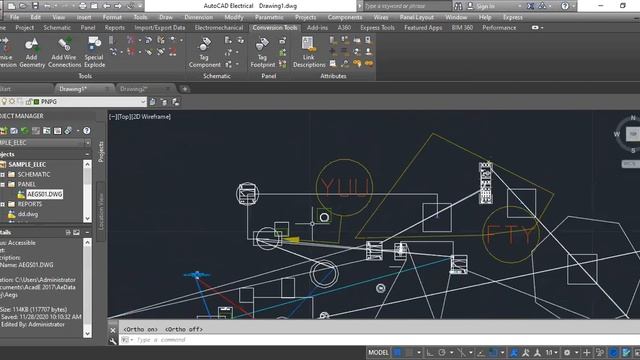Image resolution: width=640 pixels, height=360 pixels.
Task: Open the vertical Location View tab
Action: (x=101, y=211)
